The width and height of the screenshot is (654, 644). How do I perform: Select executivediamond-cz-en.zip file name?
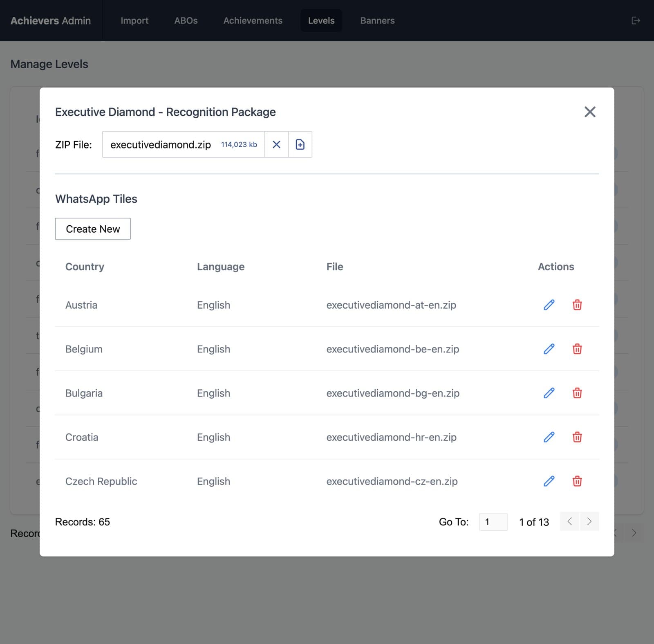tap(392, 482)
